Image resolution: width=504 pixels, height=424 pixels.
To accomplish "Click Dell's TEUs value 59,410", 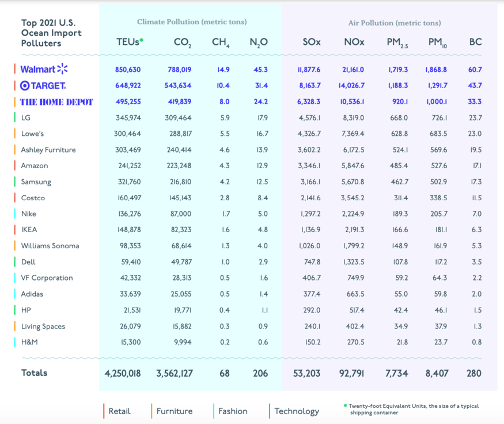I will point(131,262).
